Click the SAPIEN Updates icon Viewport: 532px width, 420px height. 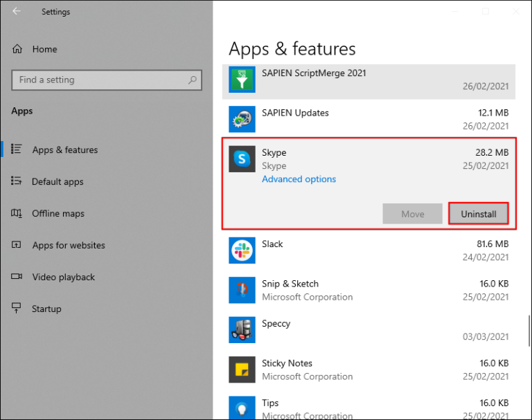242,119
